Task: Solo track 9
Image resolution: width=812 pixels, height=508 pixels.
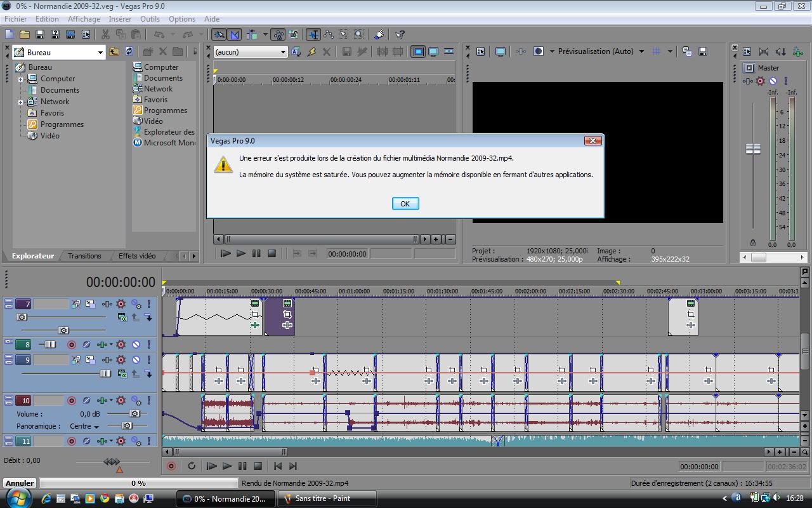Action: (149, 360)
